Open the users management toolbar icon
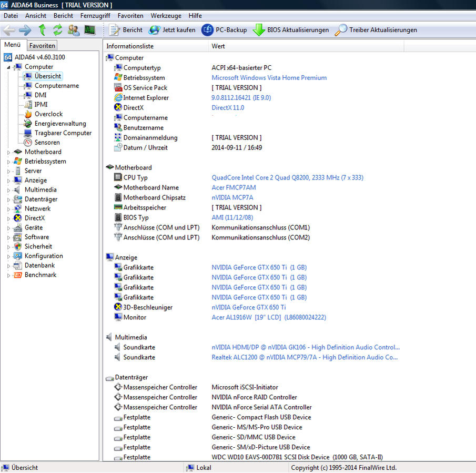The width and height of the screenshot is (476, 473). point(74,30)
